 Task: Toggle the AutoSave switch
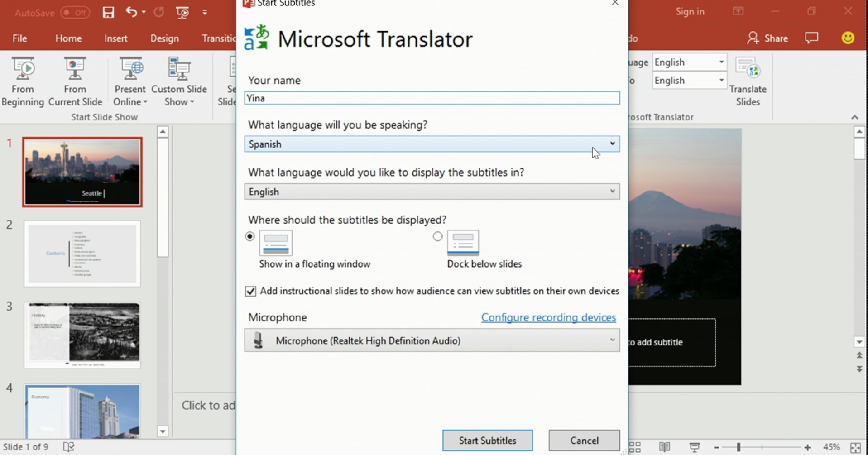coord(75,13)
